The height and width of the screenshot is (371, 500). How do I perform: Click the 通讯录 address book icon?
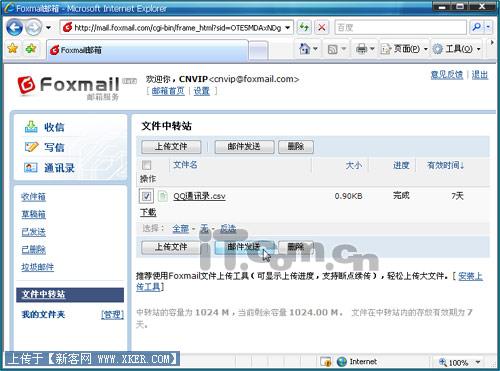(x=31, y=167)
